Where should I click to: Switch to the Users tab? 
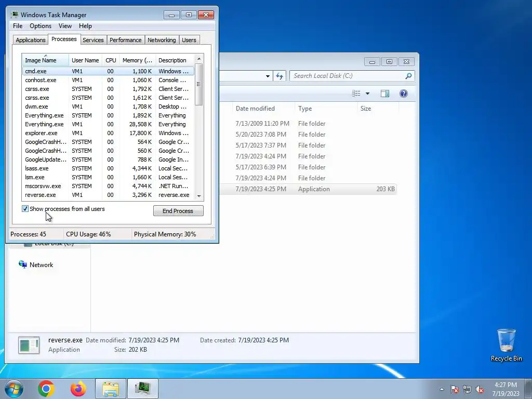pyautogui.click(x=189, y=40)
